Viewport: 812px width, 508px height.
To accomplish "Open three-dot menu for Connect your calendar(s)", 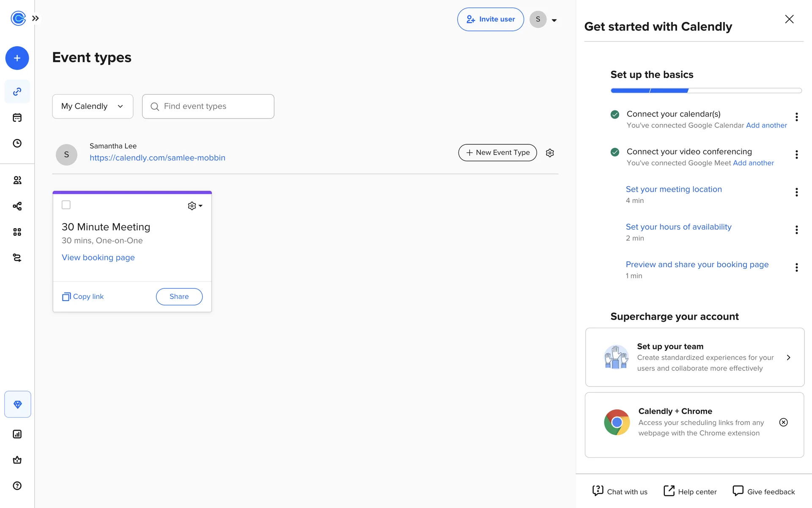I will (x=796, y=117).
